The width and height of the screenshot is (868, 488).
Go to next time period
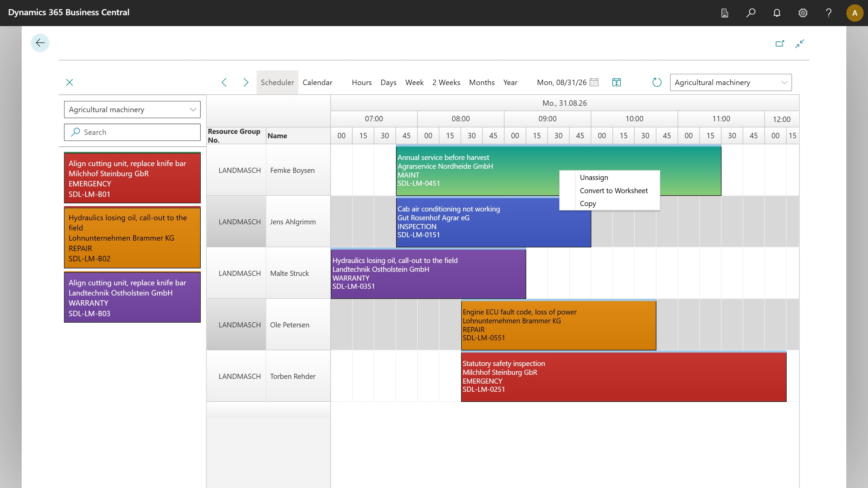coord(246,82)
